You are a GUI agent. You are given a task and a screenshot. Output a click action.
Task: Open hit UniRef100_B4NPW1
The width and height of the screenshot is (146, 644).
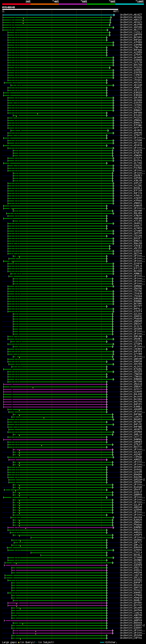coord(131,439)
